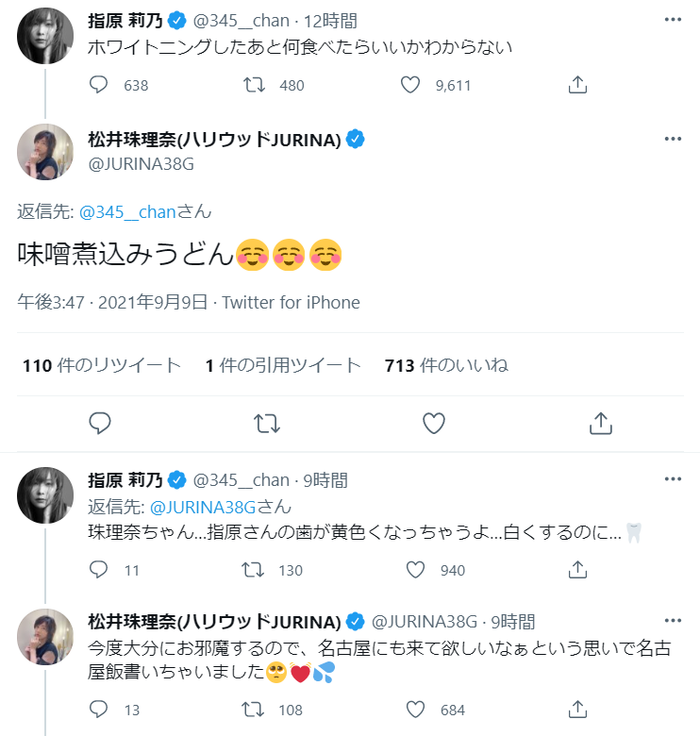The height and width of the screenshot is (736, 700).
Task: Share the main miso udon tweet
Action: [600, 424]
